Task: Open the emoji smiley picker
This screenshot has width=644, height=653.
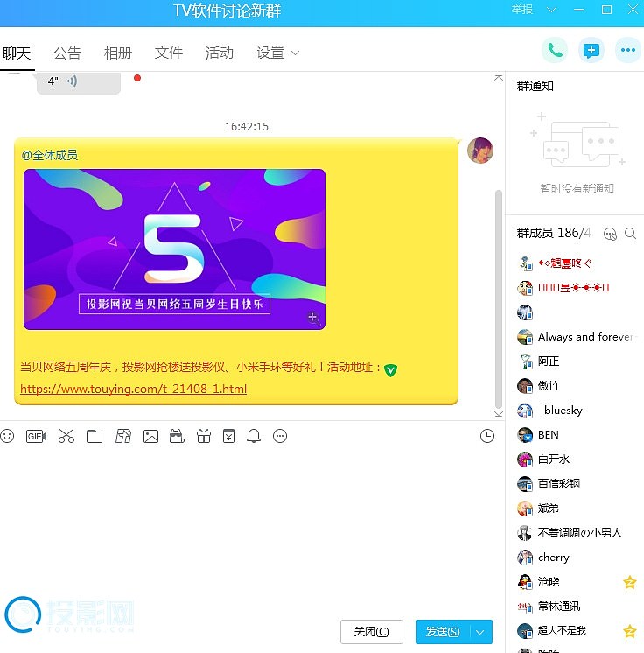Action: [7, 436]
